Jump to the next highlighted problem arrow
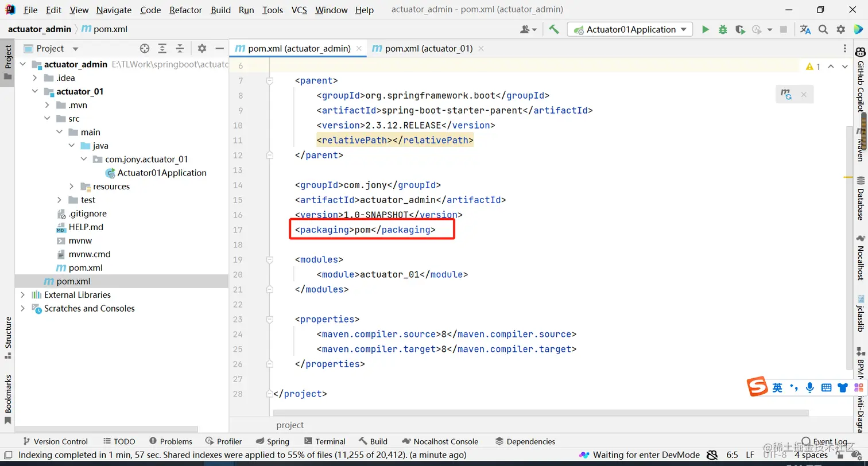Screen dimensions: 868x466 845,67
